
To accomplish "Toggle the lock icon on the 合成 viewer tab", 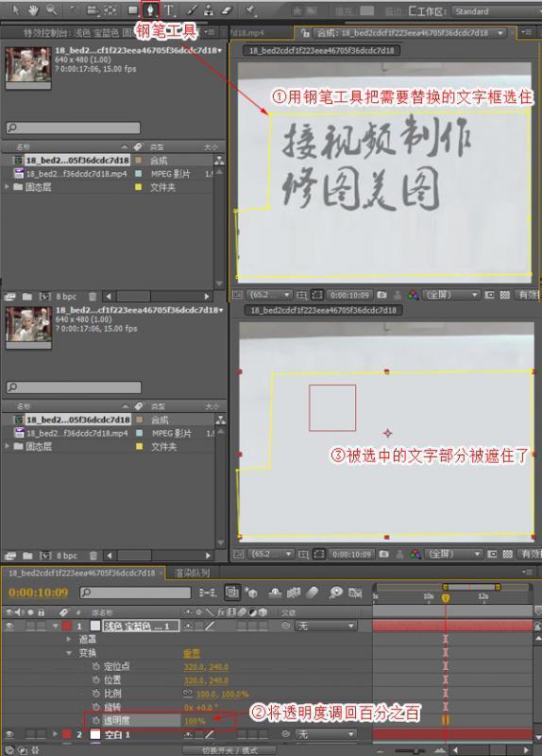I will point(304,33).
